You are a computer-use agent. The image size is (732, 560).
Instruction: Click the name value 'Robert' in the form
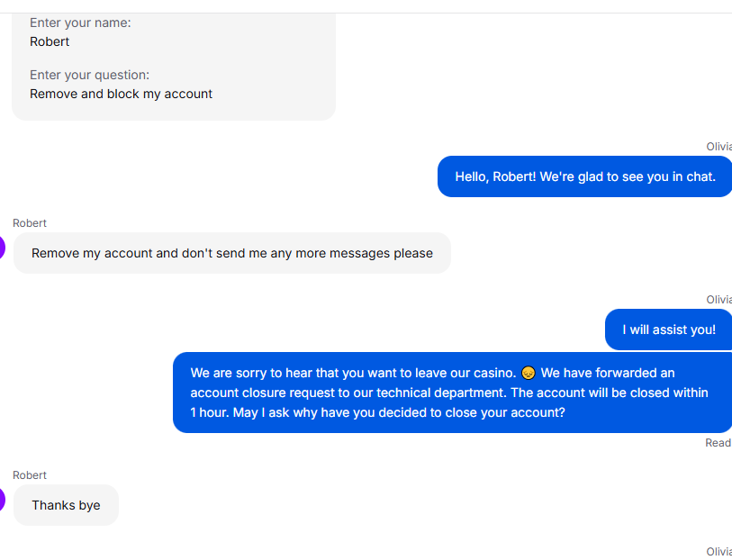pos(50,41)
